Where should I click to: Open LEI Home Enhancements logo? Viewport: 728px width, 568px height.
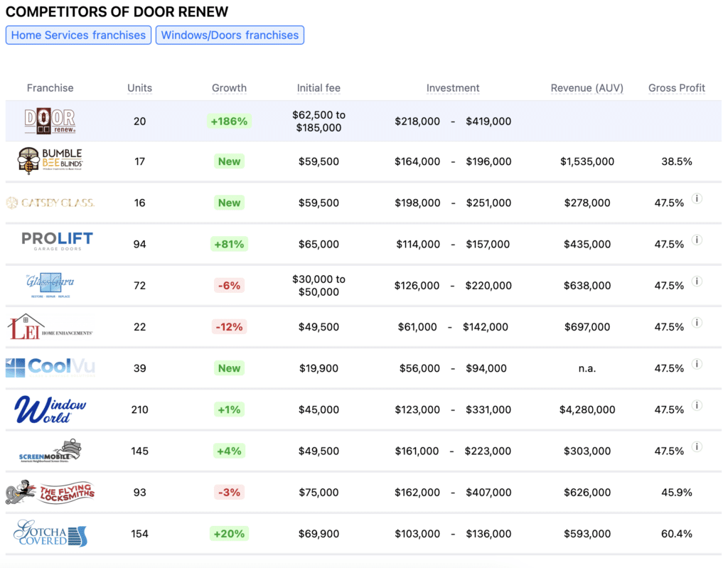(x=50, y=327)
